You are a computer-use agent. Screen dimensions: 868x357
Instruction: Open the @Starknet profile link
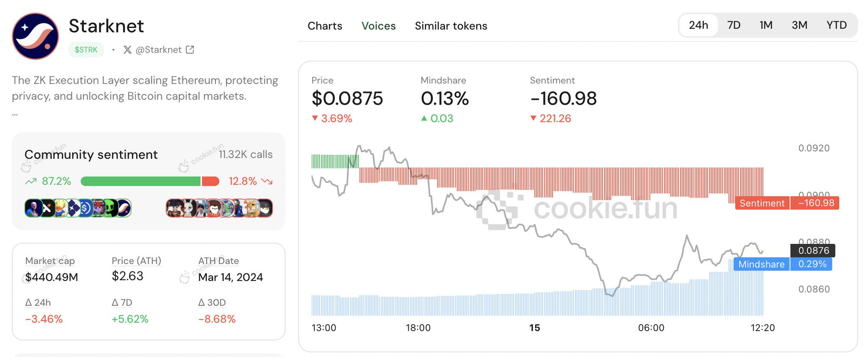pyautogui.click(x=158, y=50)
